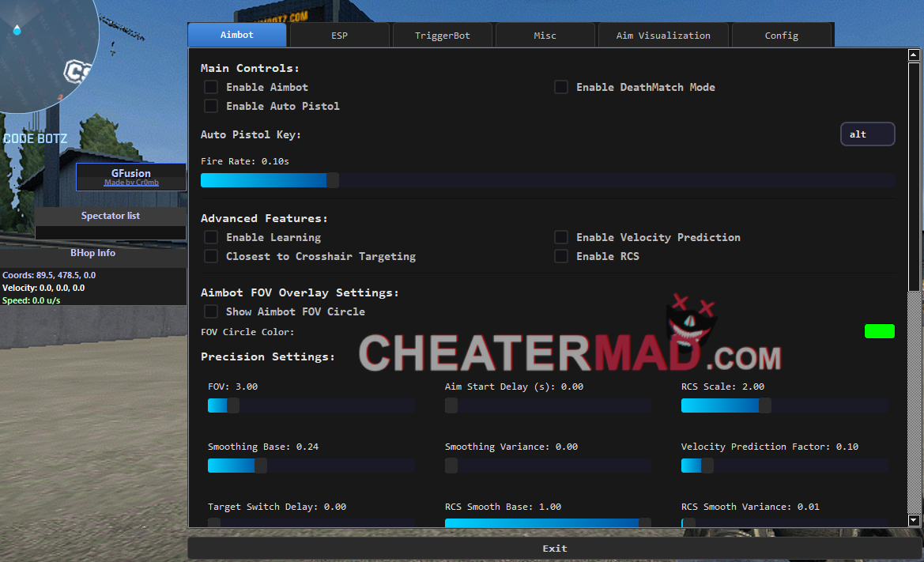Open the Config tab
924x562 pixels.
[x=782, y=36]
